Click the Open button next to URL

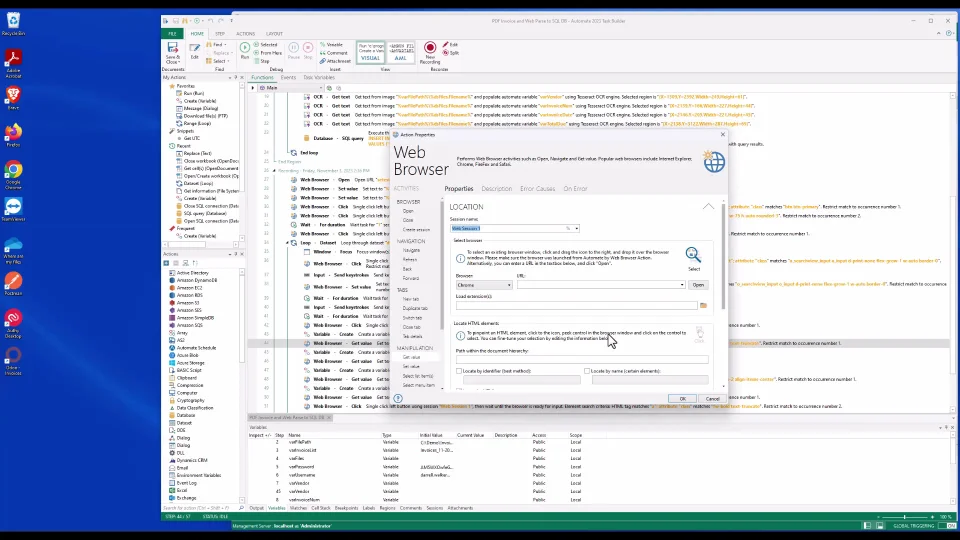click(698, 285)
